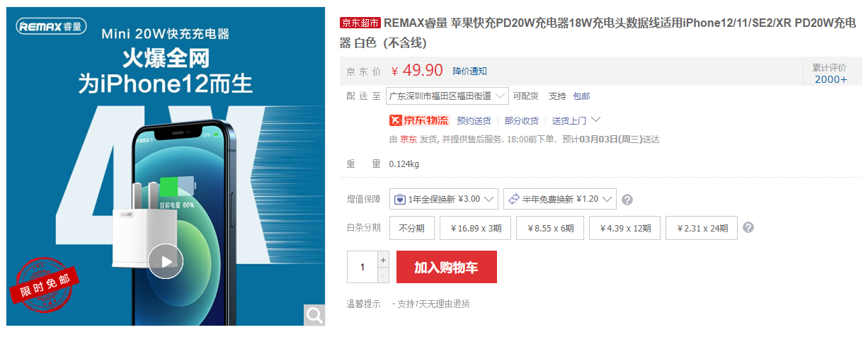Image resolution: width=868 pixels, height=337 pixels.
Task: Click the quantity input field
Action: point(362,267)
